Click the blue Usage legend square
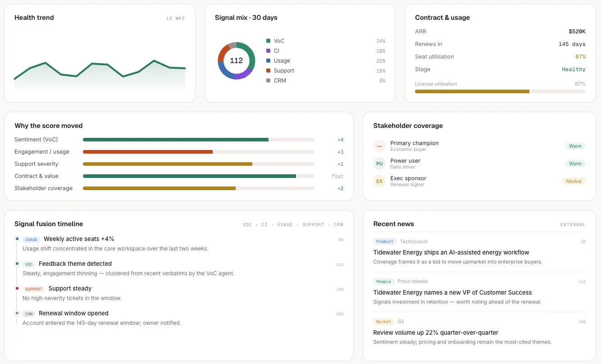This screenshot has height=364, width=601. (269, 61)
